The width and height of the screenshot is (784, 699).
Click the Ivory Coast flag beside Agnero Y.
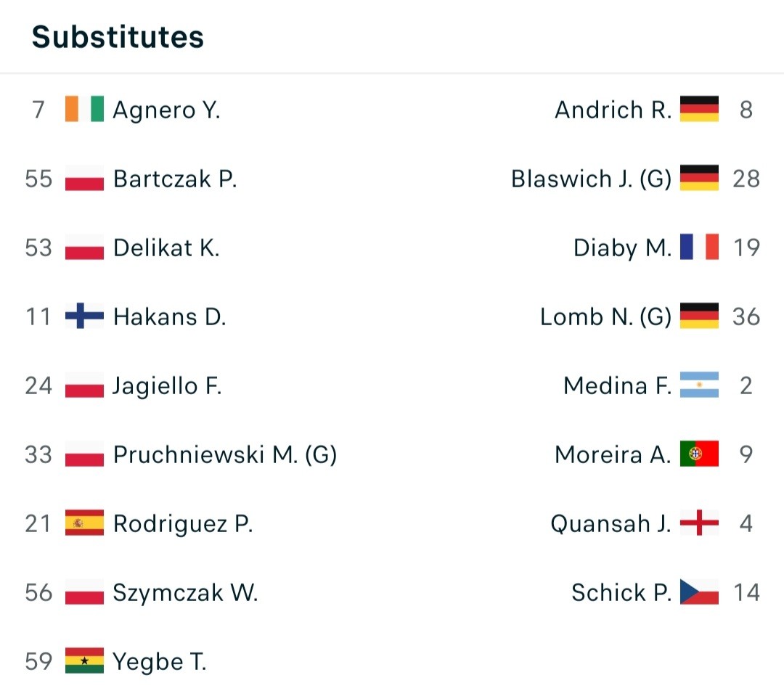84,109
